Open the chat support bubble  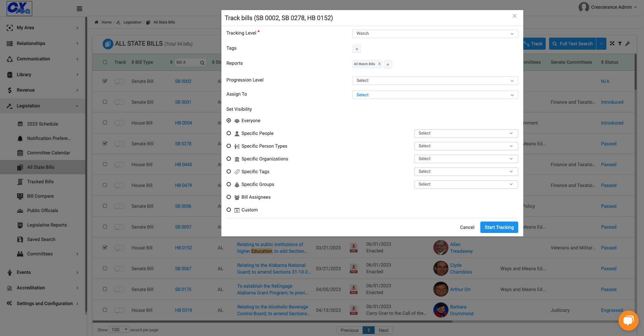tap(628, 321)
